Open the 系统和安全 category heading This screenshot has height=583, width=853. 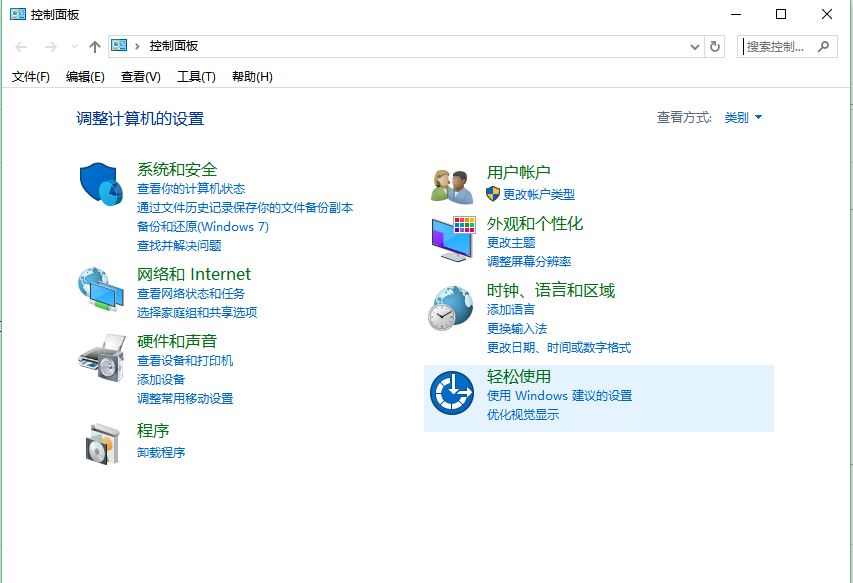point(177,170)
